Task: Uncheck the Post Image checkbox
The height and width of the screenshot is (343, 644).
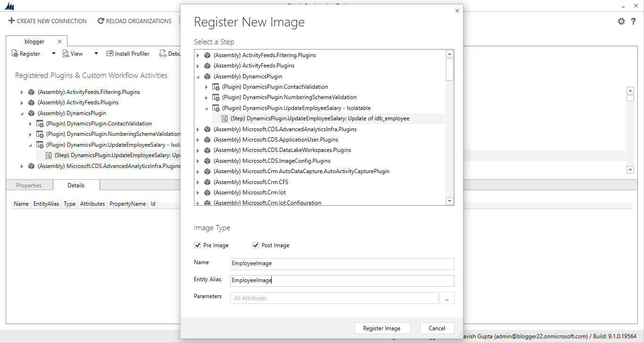Action: click(x=256, y=245)
